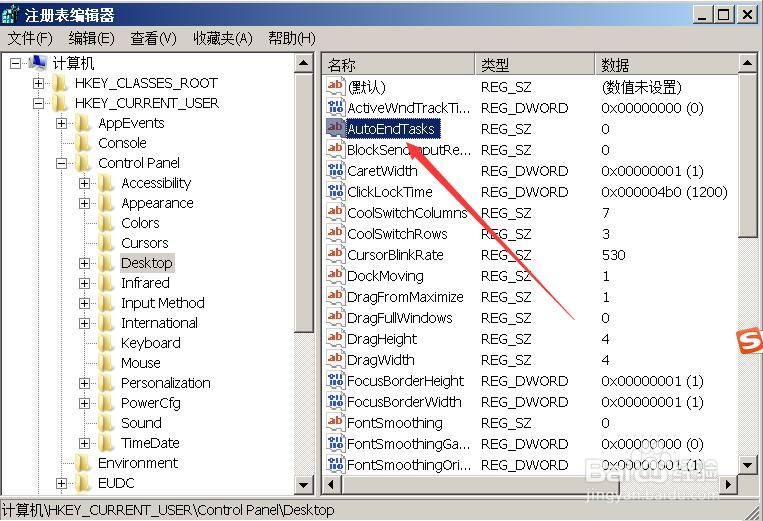The image size is (763, 521).
Task: Click the string icon beside CursorBlinkRate
Action: point(335,254)
